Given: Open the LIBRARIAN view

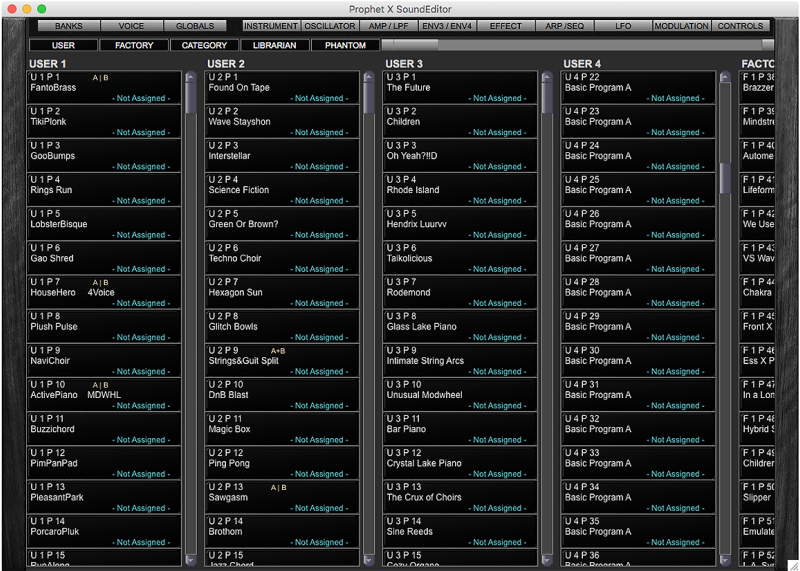Looking at the screenshot, I should [x=275, y=45].
